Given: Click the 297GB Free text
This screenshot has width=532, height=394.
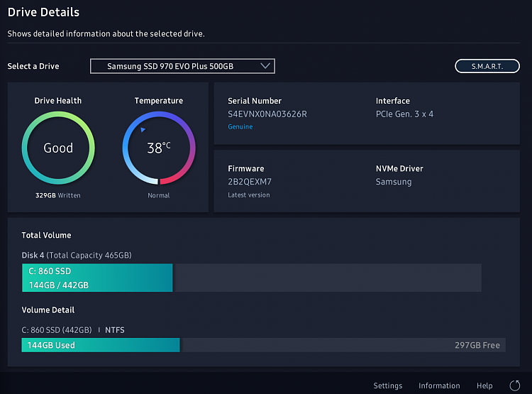Looking at the screenshot, I should (x=477, y=346).
